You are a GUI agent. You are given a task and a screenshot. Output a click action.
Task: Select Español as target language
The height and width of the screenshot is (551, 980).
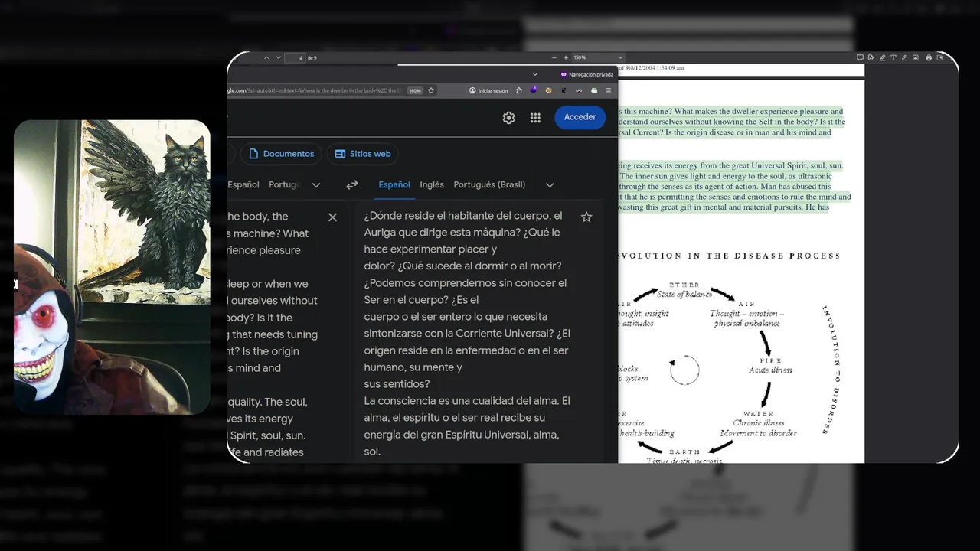tap(394, 184)
